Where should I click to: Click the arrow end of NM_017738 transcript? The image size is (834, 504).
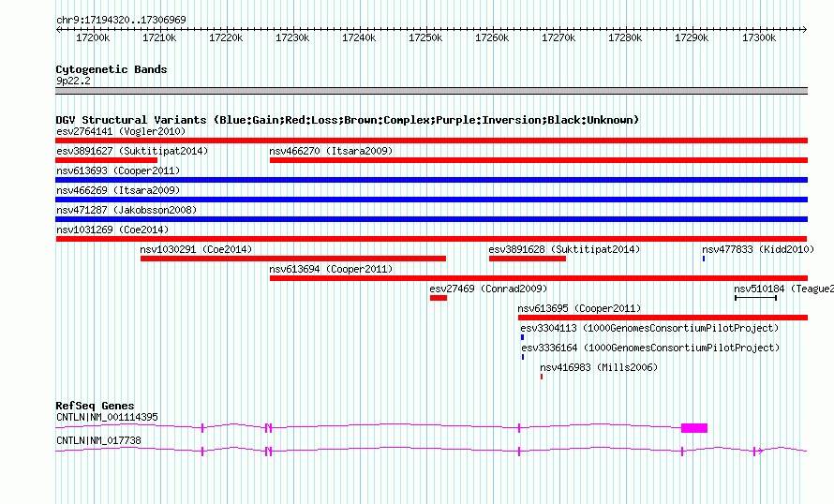coord(761,452)
